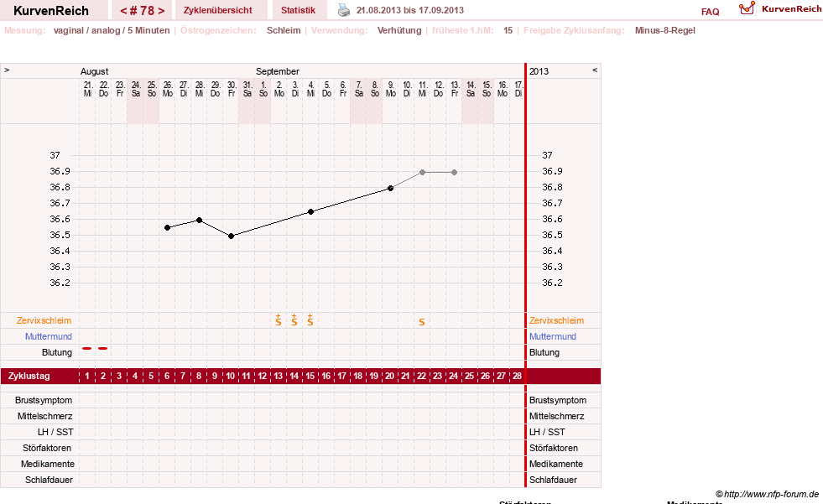The width and height of the screenshot is (823, 504).
Task: Click the date range 21.08.2013 bis 17.09.2013
Action: (410, 10)
